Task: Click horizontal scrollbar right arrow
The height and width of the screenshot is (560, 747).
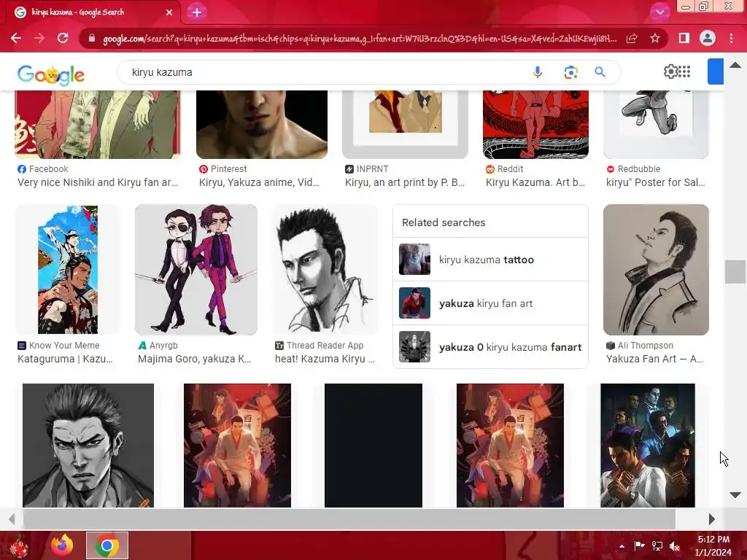Action: [712, 519]
